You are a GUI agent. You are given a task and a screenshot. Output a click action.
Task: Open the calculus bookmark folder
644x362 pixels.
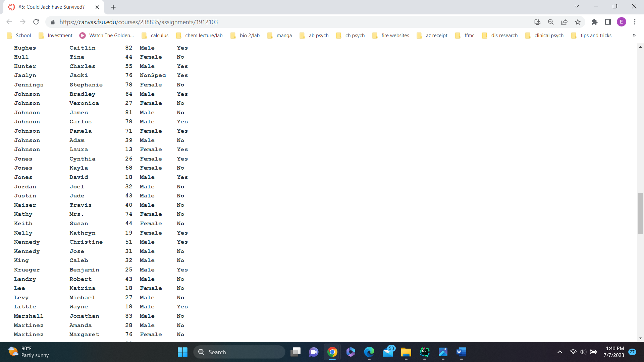155,36
